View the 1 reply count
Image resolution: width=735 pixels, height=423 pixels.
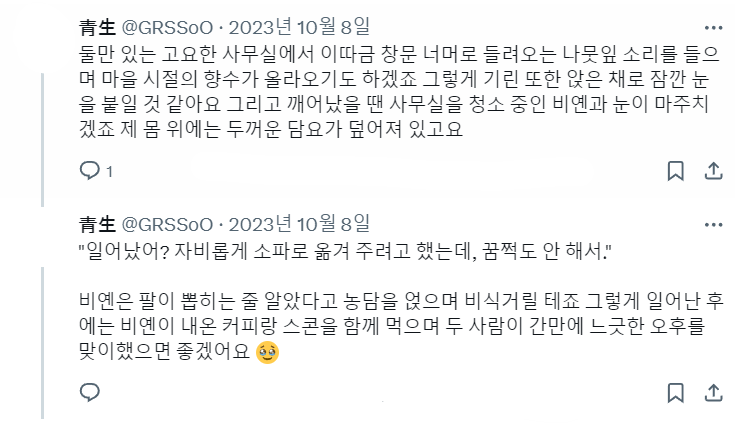coord(109,172)
